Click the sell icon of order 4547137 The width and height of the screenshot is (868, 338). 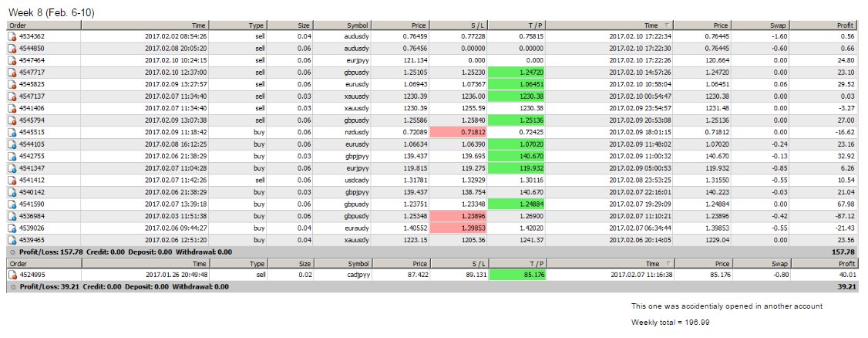(x=12, y=96)
